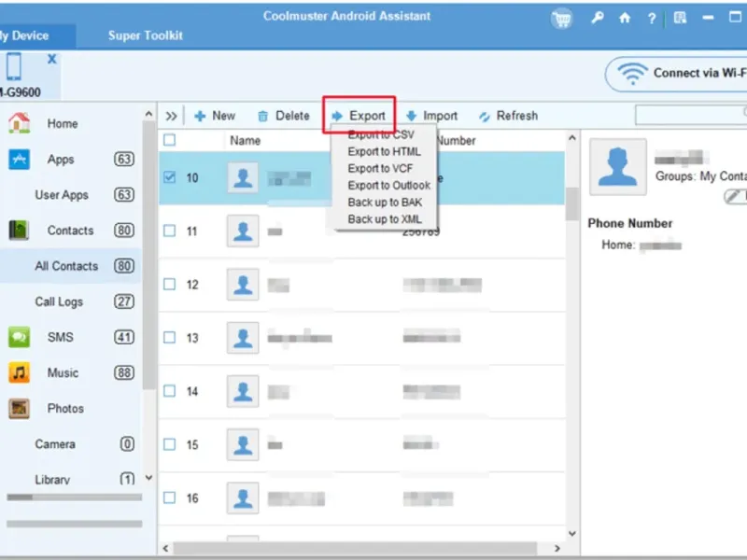Click Refresh in the toolbar
This screenshot has width=747, height=560.
(508, 116)
